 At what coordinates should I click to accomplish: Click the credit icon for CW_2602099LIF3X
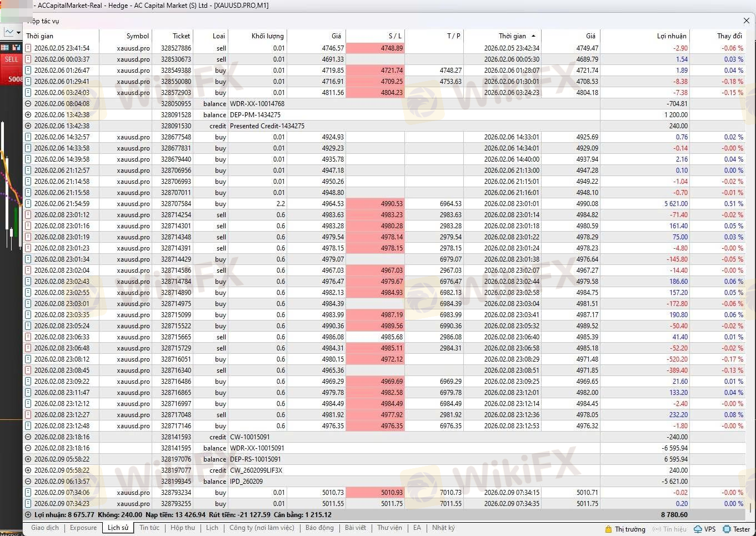28,470
